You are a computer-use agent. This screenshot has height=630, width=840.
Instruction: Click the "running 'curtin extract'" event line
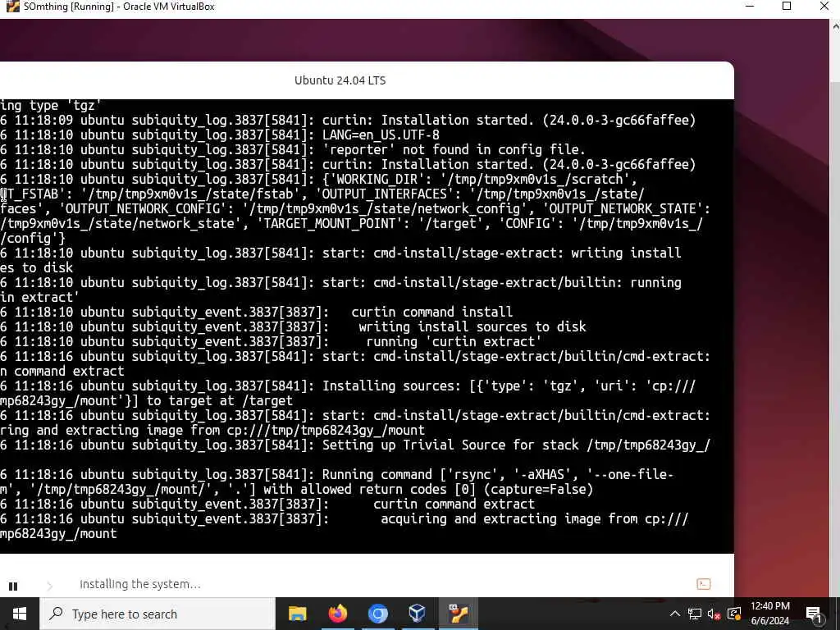click(x=271, y=342)
